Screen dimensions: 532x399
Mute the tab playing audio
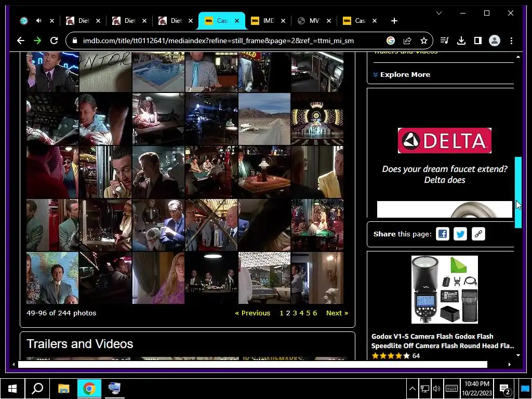pyautogui.click(x=38, y=21)
